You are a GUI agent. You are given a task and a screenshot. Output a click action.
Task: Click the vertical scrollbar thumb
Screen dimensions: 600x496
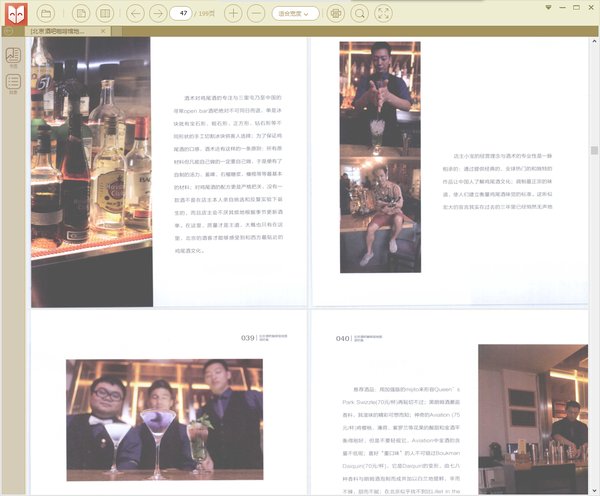pos(594,150)
